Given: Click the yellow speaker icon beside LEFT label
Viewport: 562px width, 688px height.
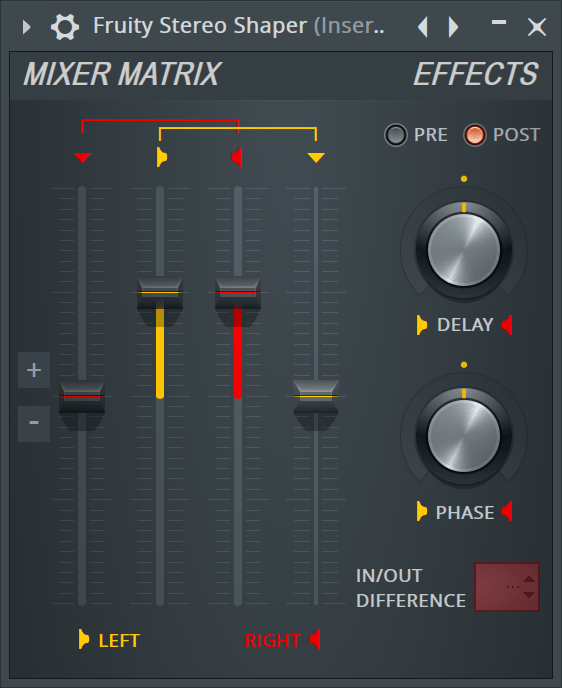Looking at the screenshot, I should click(x=84, y=639).
